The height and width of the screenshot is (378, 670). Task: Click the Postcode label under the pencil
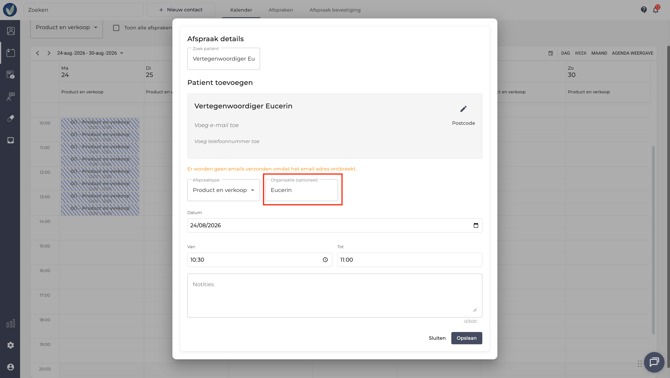click(463, 123)
